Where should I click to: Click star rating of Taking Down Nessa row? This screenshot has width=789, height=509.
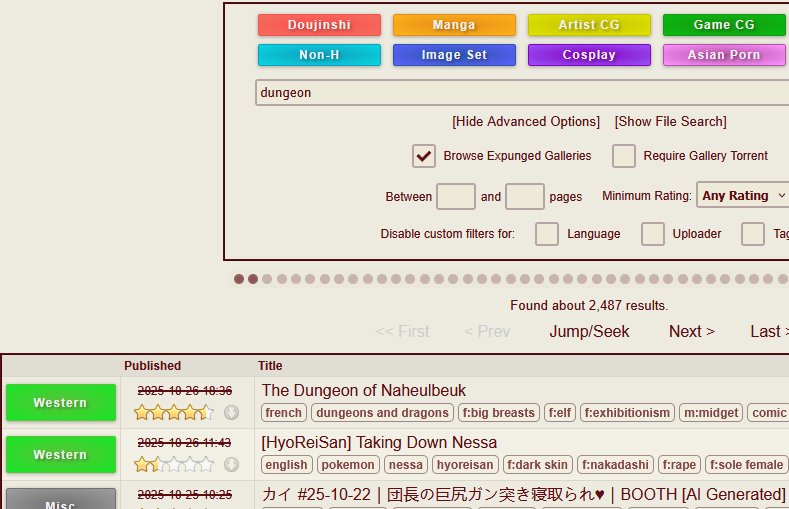coord(174,464)
